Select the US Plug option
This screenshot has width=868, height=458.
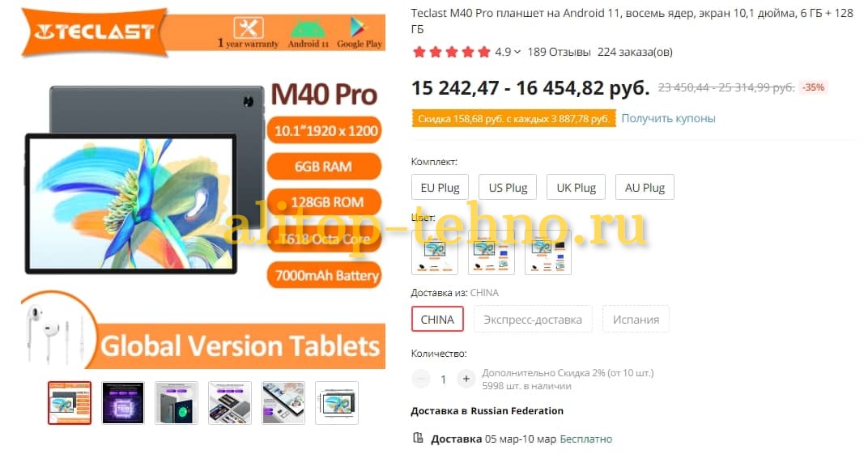pos(508,188)
